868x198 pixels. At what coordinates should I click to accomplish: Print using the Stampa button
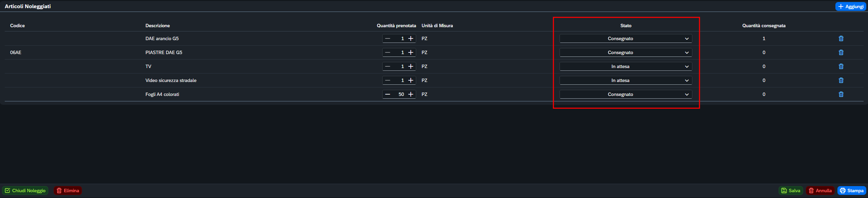click(851, 191)
